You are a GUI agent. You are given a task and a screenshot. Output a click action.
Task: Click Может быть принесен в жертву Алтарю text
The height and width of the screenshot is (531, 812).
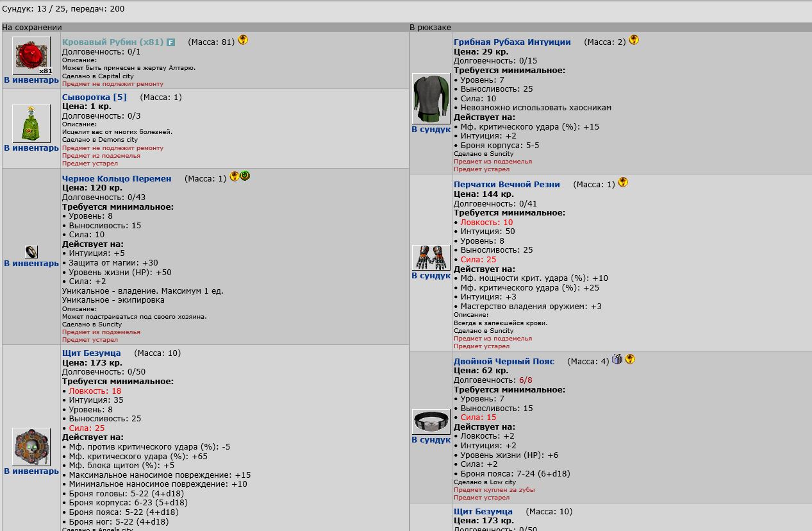(129, 68)
